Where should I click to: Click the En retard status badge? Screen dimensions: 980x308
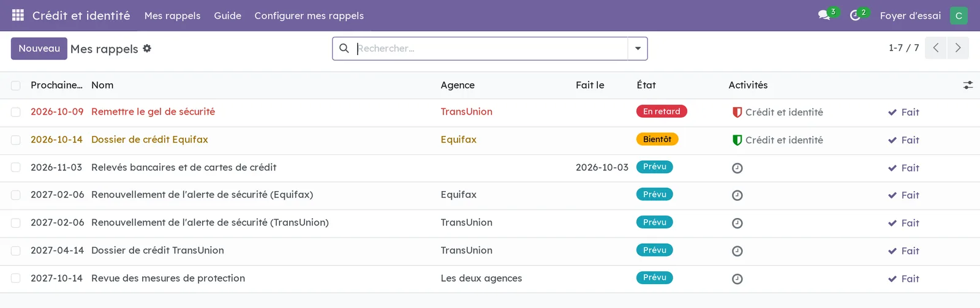pos(661,111)
